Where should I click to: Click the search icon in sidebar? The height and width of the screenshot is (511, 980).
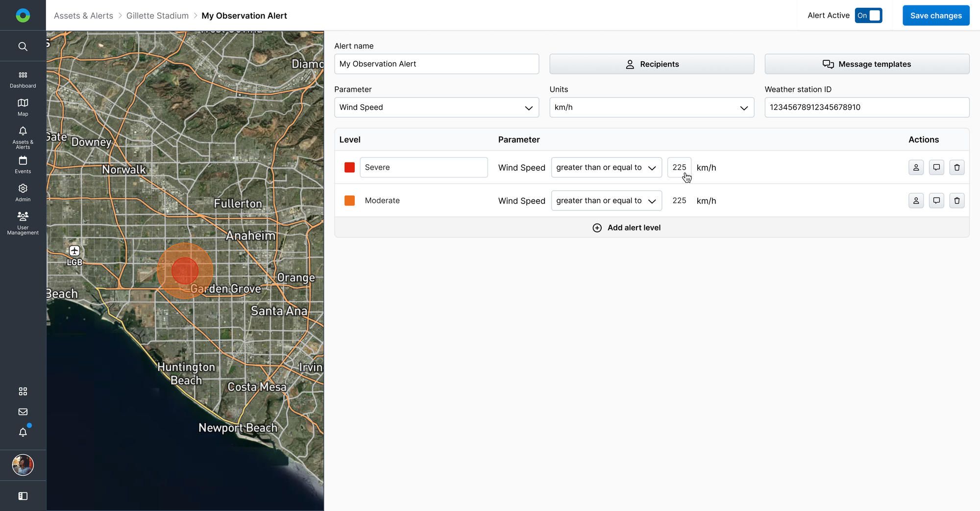point(23,47)
